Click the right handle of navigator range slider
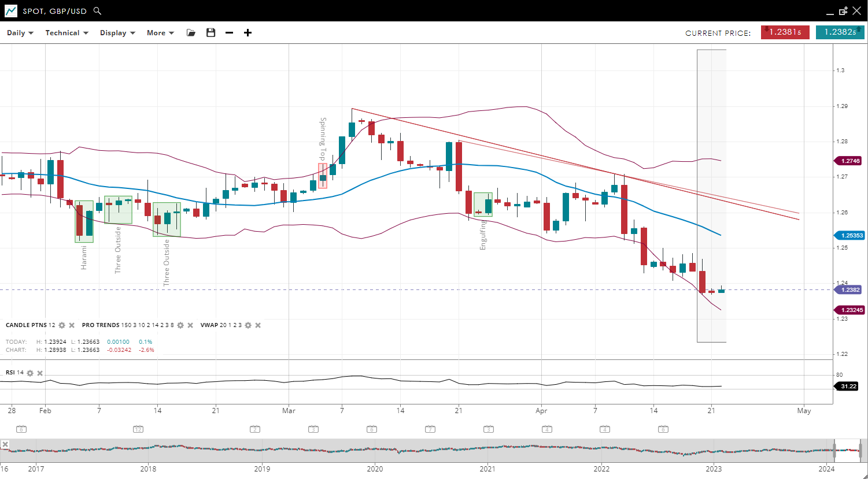The height and width of the screenshot is (479, 868). [860, 450]
